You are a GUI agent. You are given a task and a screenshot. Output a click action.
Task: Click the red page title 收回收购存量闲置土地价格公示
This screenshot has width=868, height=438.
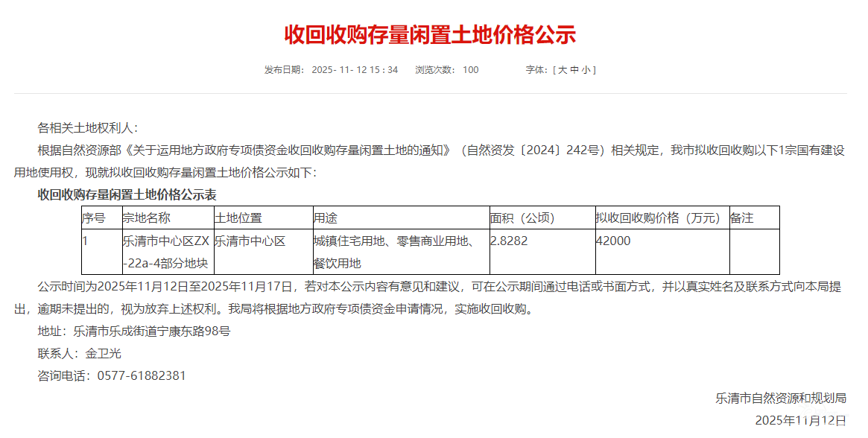(x=430, y=34)
